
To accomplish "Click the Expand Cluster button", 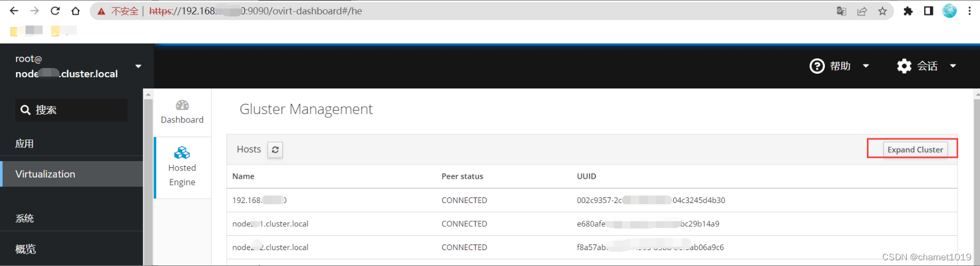I will tap(915, 149).
